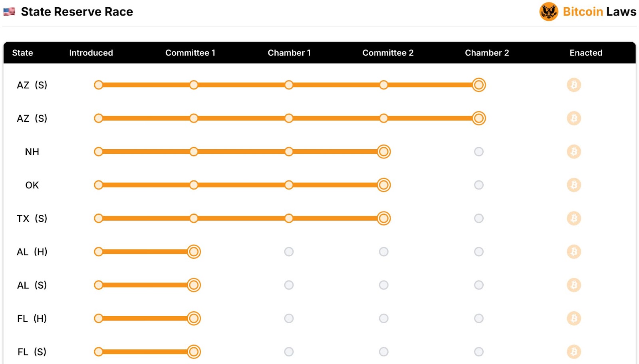Click the State Reserve Race title
639x364 pixels.
[77, 12]
